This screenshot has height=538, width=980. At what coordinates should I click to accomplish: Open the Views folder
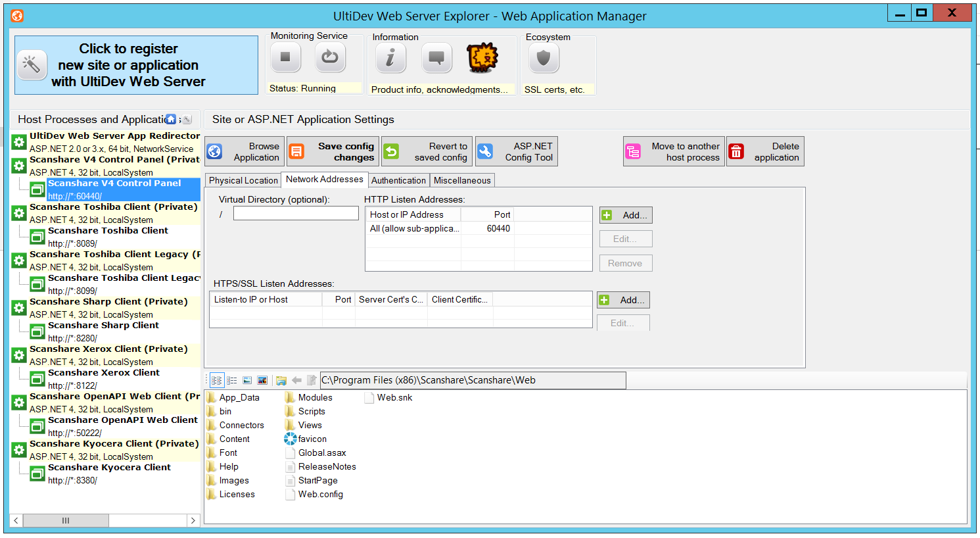304,425
